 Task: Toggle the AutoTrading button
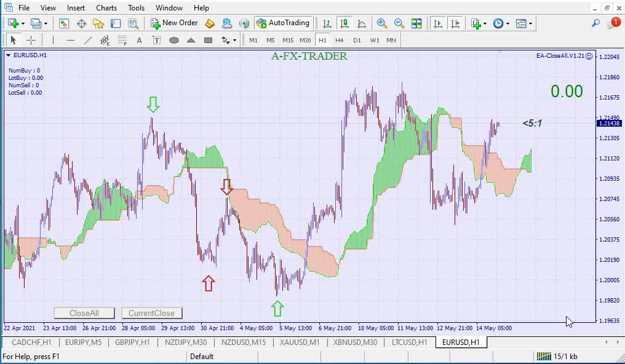[283, 23]
